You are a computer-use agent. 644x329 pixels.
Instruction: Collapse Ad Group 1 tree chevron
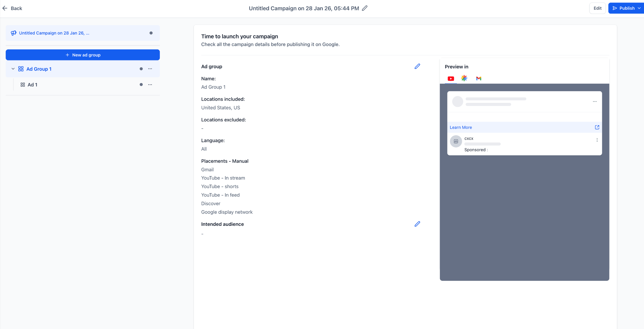pos(13,69)
